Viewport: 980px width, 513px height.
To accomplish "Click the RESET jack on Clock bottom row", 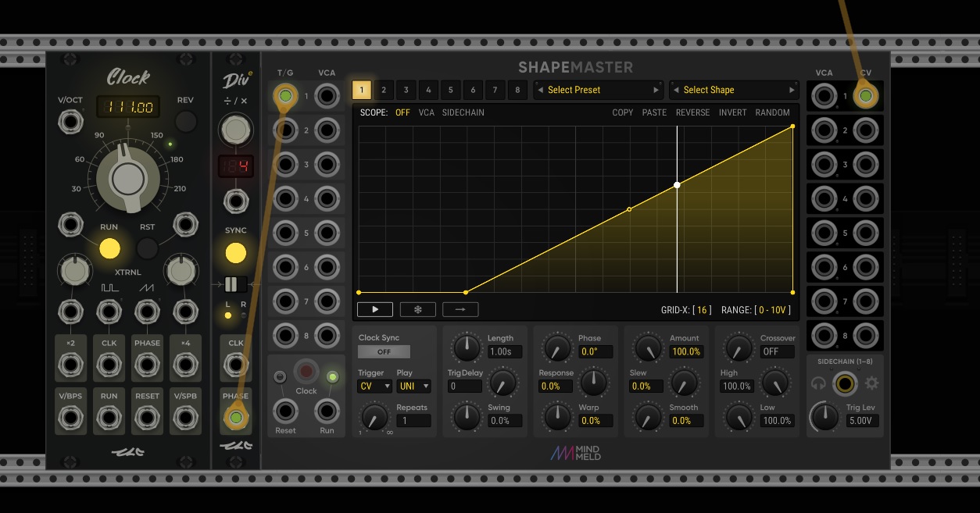I will 147,418.
